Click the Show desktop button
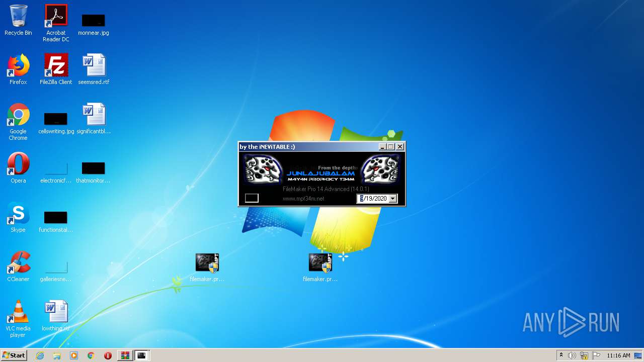This screenshot has width=644, height=362. 638,355
